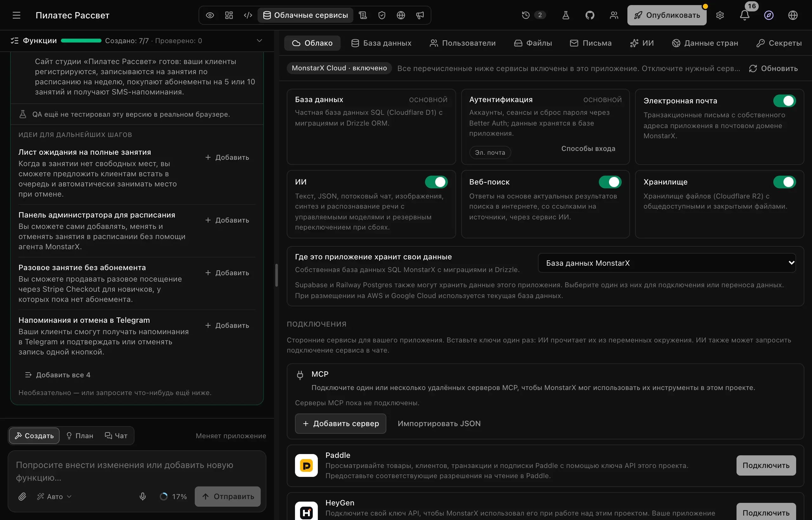812x520 pixels.
Task: Click the globe icon beside shield
Action: [x=401, y=15]
